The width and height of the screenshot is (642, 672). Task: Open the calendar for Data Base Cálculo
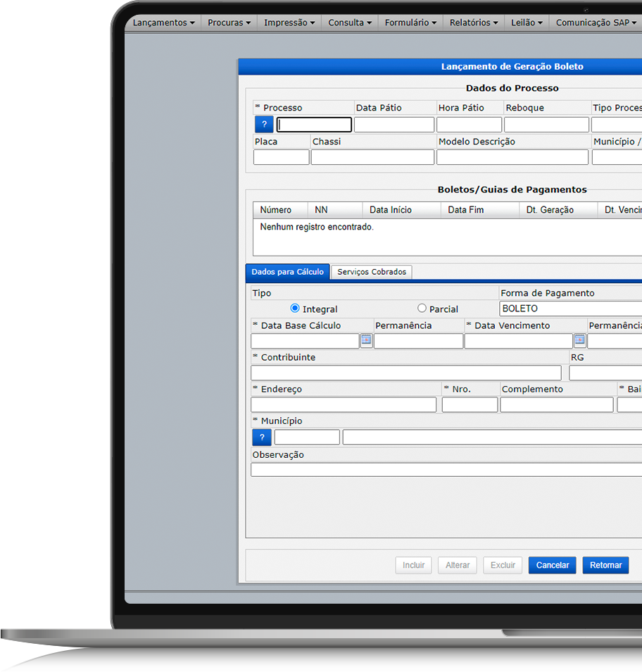coord(366,340)
